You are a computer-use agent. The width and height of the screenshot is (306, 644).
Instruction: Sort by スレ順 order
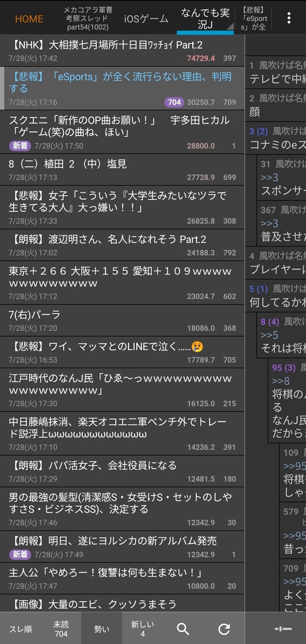tap(20, 629)
